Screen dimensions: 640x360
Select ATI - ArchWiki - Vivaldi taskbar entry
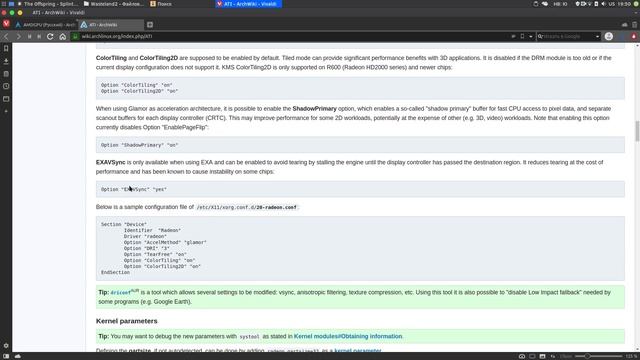(x=248, y=4)
